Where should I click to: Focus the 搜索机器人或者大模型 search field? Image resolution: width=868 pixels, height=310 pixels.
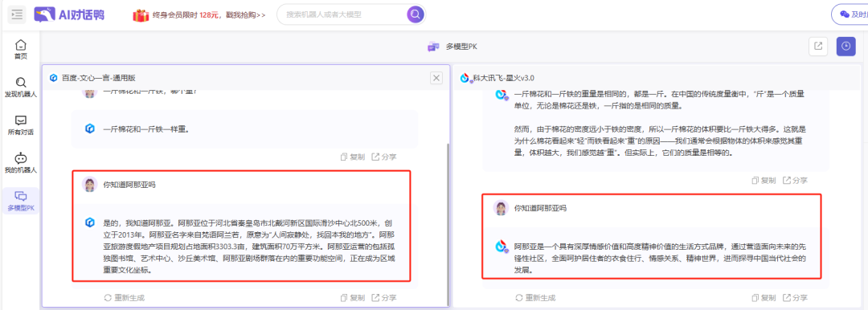click(343, 14)
